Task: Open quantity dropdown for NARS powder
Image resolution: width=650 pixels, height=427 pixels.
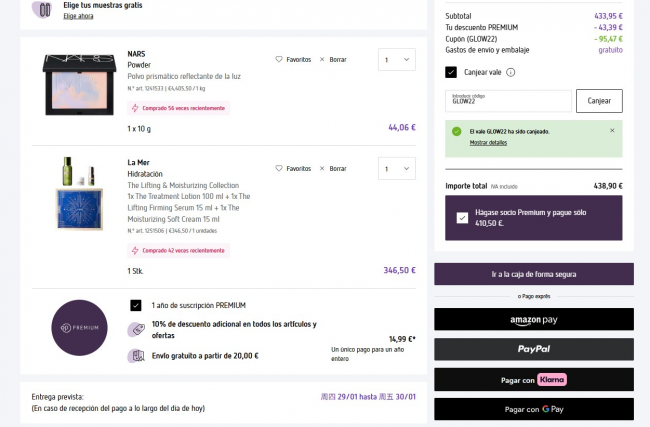Action: (396, 60)
